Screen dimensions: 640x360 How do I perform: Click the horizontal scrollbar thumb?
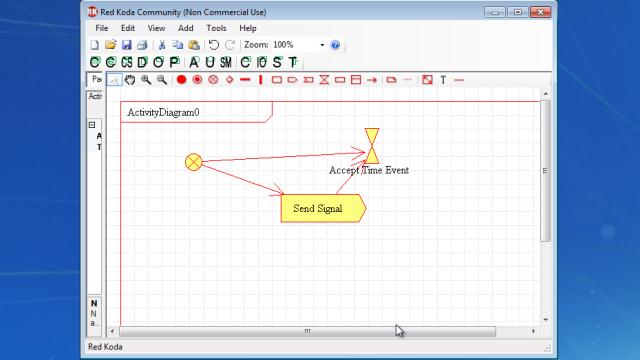307,331
